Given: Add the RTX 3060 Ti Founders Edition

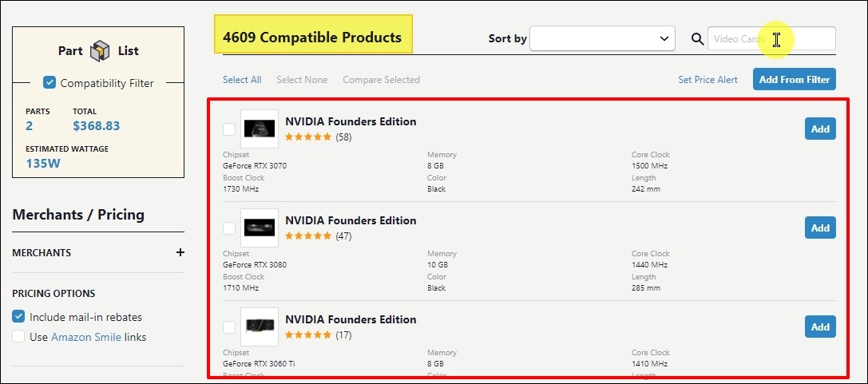Looking at the screenshot, I should [820, 327].
